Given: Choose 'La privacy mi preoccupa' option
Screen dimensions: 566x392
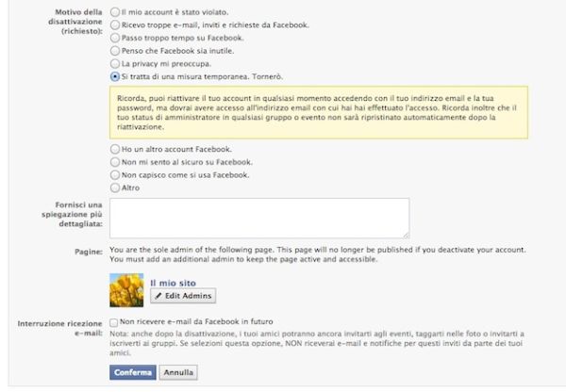Looking at the screenshot, I should [115, 61].
